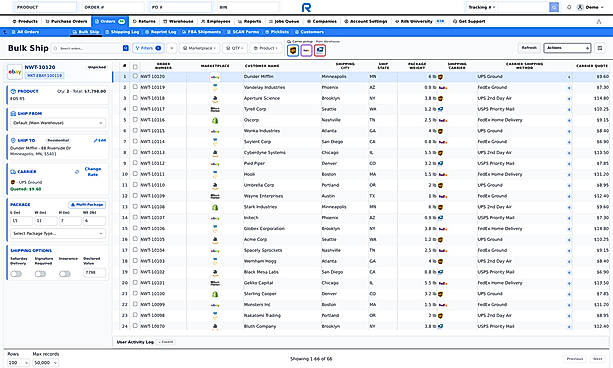Toggle Saturday Delivery switch
Viewport: 613px width, 368px height.
coord(16,274)
